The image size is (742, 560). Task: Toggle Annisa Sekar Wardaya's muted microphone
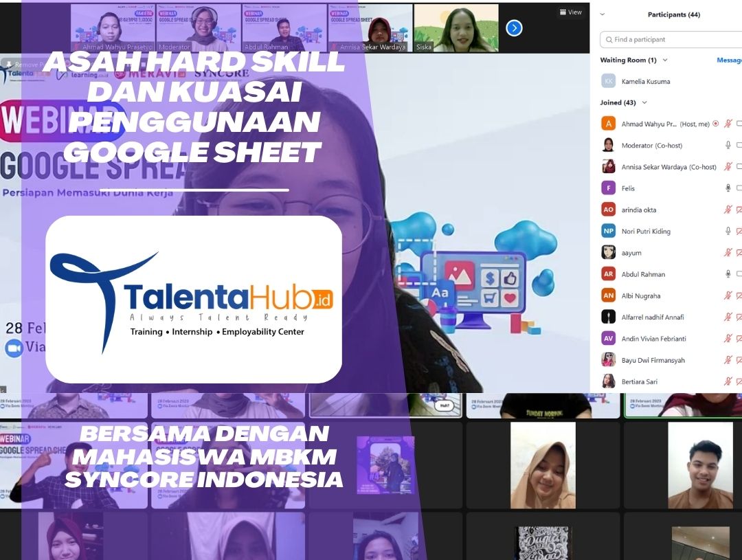(x=728, y=167)
